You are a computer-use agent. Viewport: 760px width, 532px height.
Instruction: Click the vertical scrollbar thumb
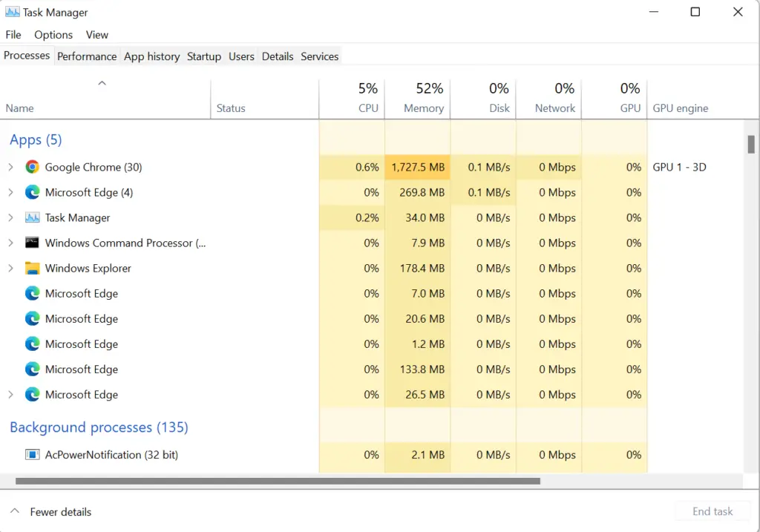coord(751,145)
